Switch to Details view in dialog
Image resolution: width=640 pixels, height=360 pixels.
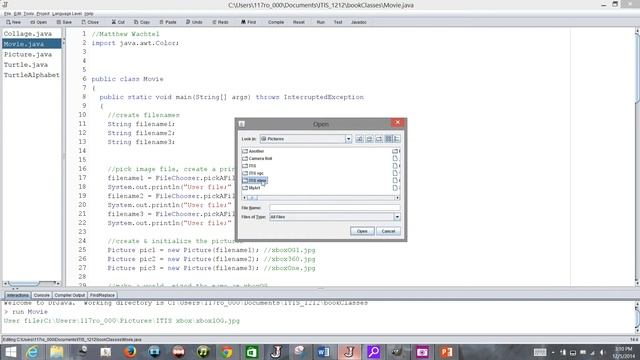click(x=397, y=139)
